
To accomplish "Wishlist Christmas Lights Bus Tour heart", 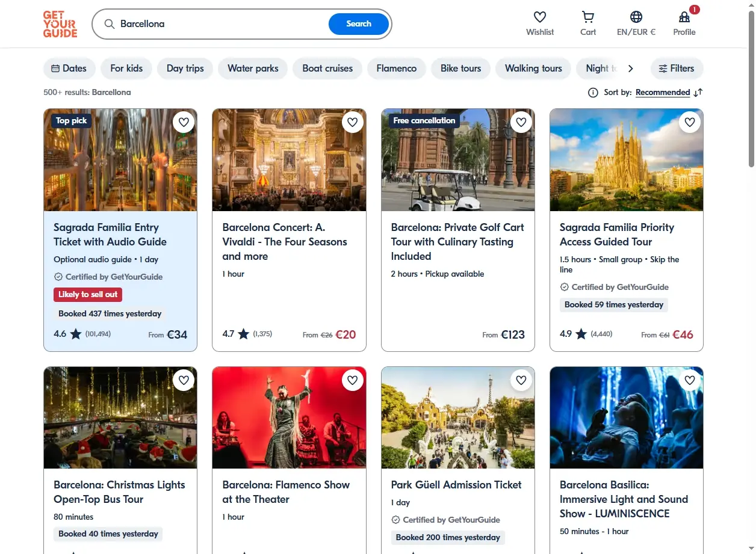I will click(184, 380).
